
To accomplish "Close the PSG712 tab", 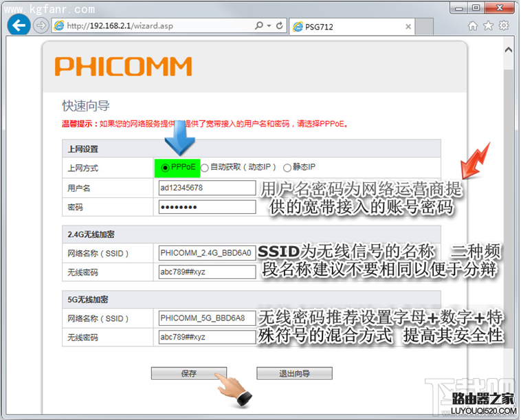I will (x=408, y=27).
